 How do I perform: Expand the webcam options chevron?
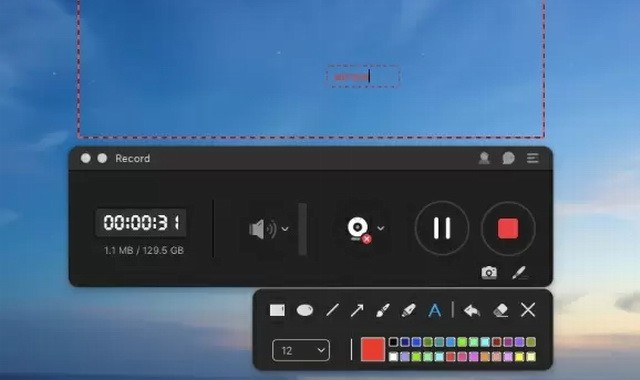380,228
